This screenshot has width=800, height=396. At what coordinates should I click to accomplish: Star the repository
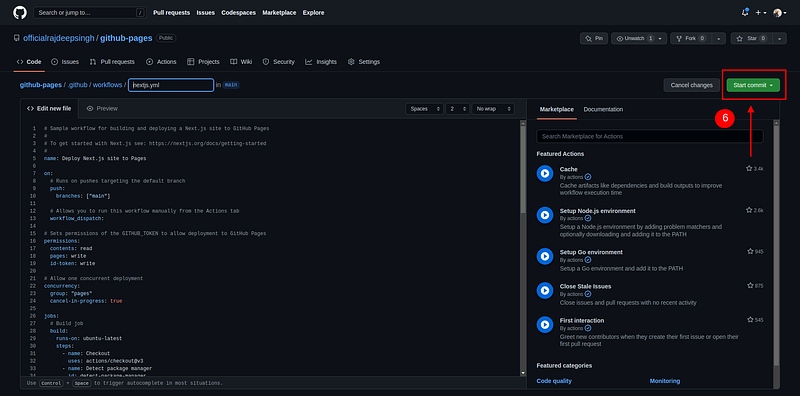pyautogui.click(x=752, y=38)
